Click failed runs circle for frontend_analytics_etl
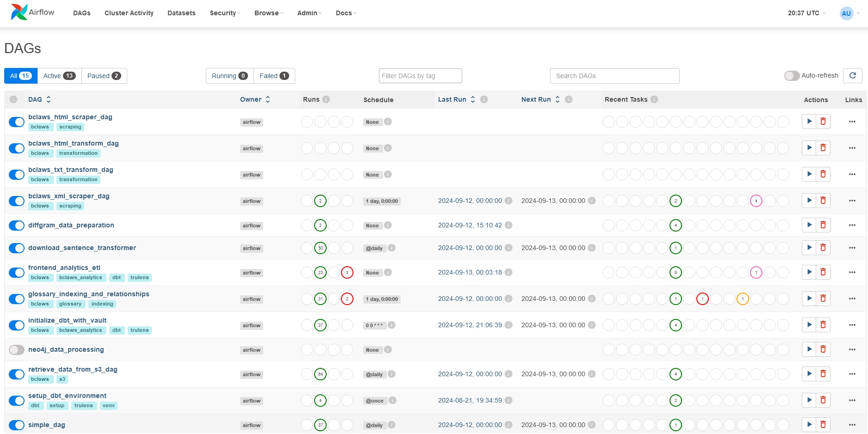The image size is (868, 434). [347, 273]
